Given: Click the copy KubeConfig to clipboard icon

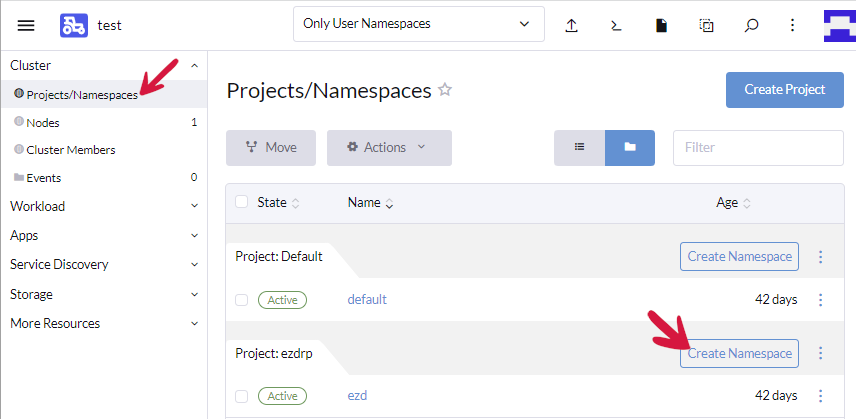Looking at the screenshot, I should tap(706, 25).
